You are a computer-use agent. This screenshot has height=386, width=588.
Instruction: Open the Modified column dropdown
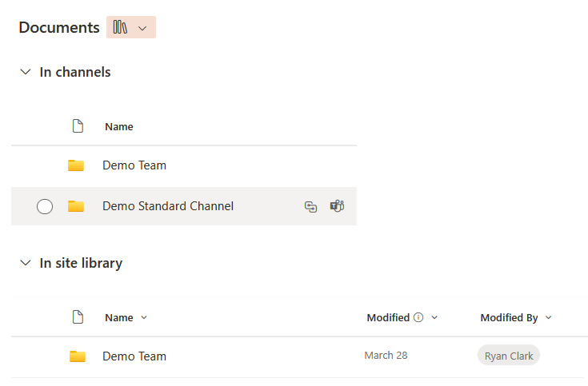coord(434,318)
